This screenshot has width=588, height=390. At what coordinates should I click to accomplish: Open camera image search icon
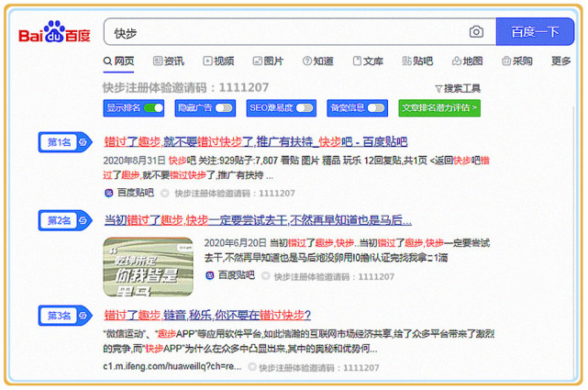coord(476,32)
